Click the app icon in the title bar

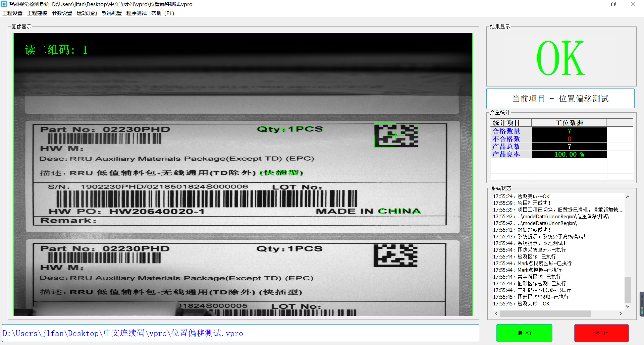coord(4,4)
